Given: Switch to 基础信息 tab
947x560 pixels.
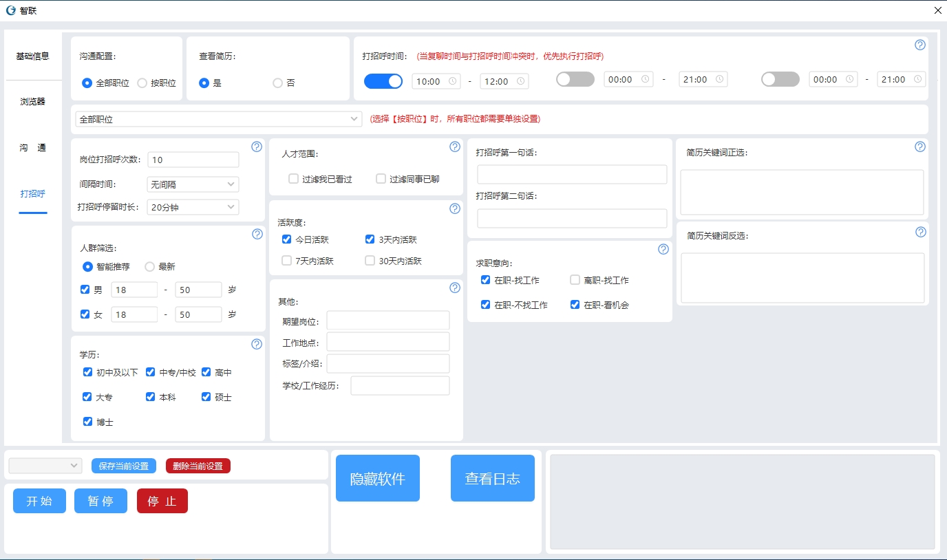Looking at the screenshot, I should pos(33,56).
